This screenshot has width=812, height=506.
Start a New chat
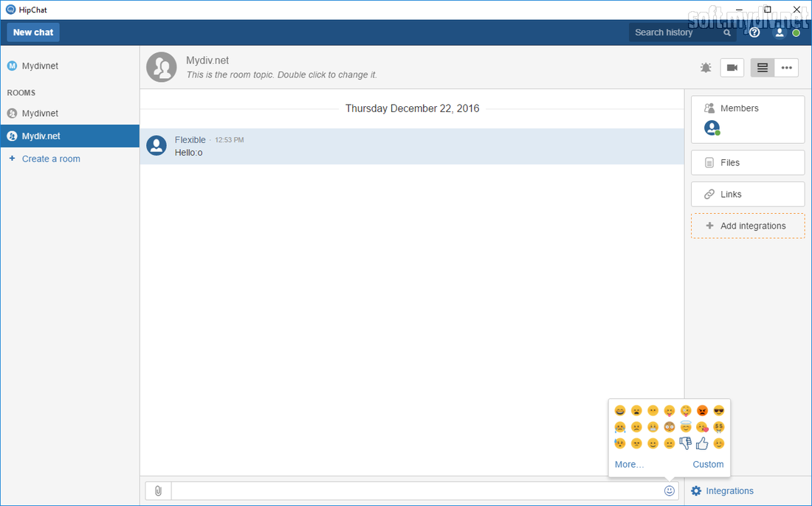[x=33, y=32]
